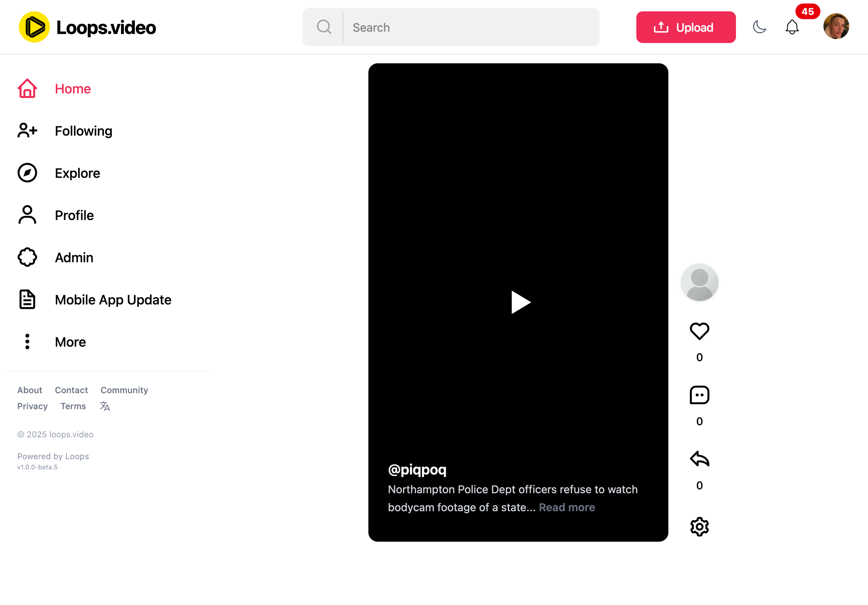Share the video with the reply arrow icon
The height and width of the screenshot is (605, 868).
pyautogui.click(x=699, y=460)
